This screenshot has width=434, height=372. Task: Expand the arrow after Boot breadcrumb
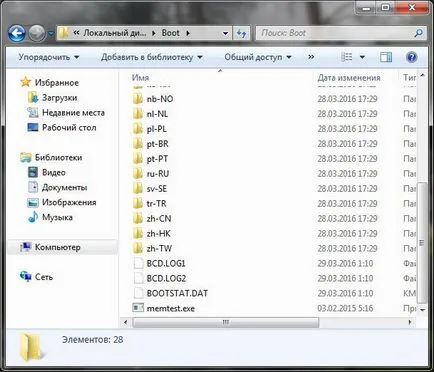tap(188, 33)
